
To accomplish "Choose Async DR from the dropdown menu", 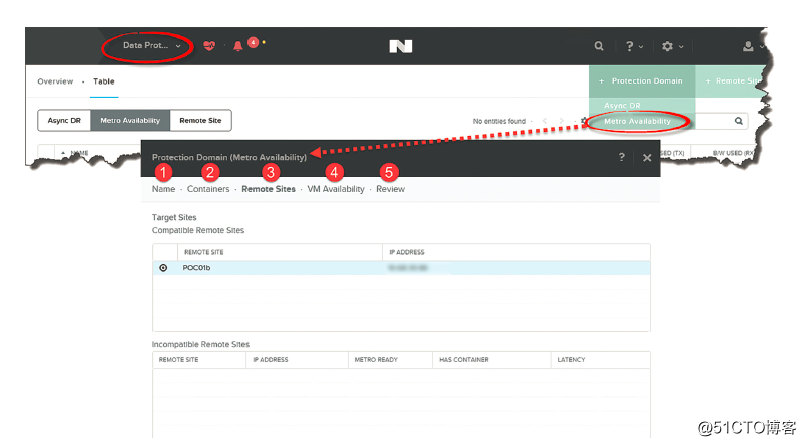I will click(x=622, y=105).
